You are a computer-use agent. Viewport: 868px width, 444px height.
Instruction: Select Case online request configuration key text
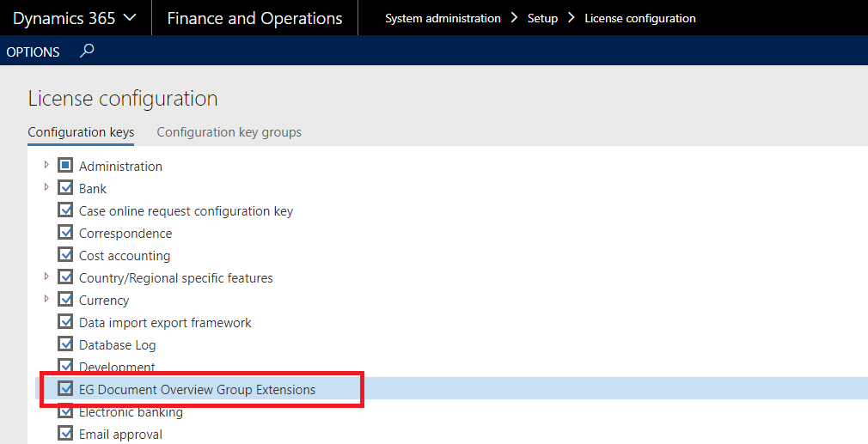pos(186,211)
